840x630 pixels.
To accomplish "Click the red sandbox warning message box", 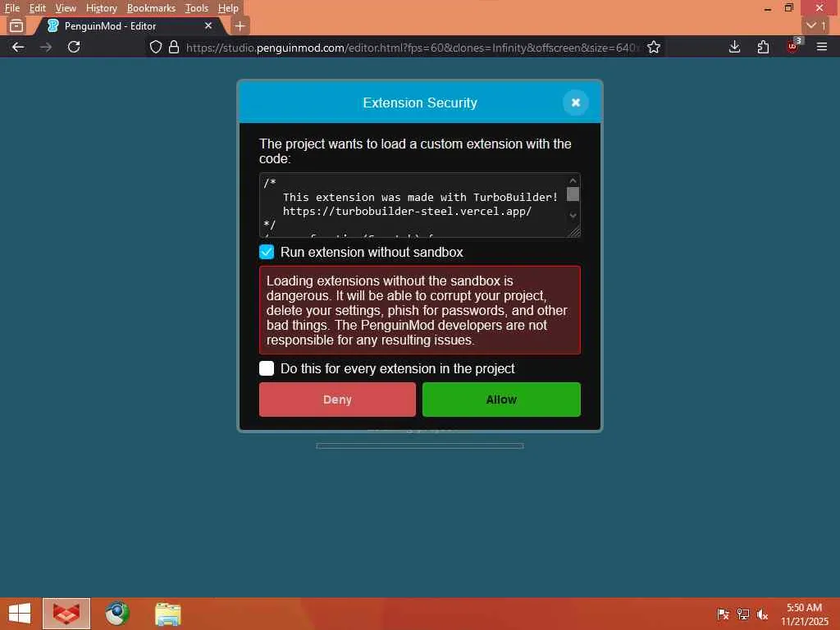I will point(420,310).
